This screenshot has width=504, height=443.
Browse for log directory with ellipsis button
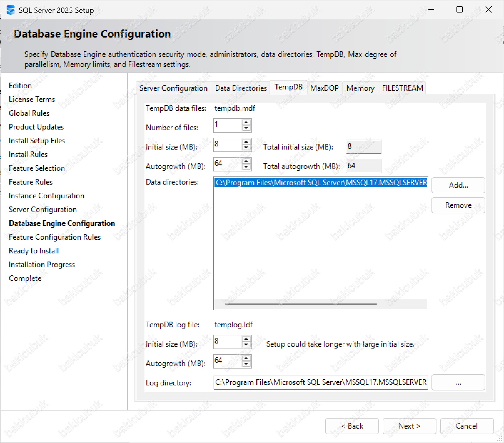pyautogui.click(x=458, y=383)
